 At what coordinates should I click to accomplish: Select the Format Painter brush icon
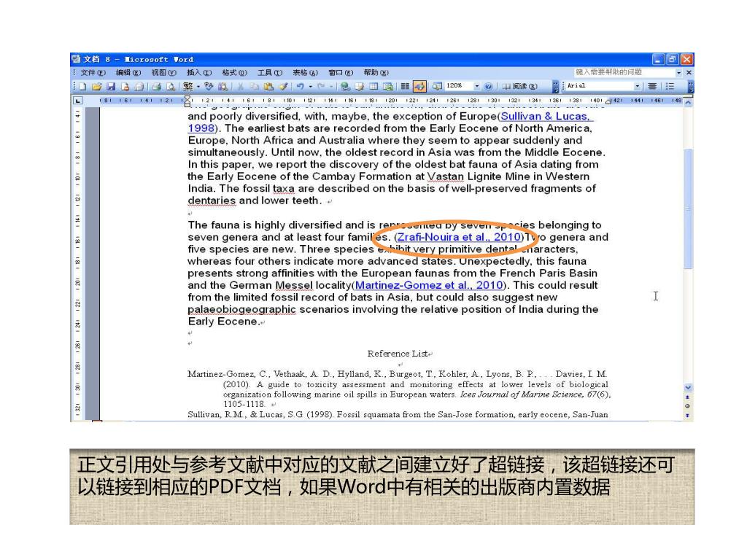(283, 87)
